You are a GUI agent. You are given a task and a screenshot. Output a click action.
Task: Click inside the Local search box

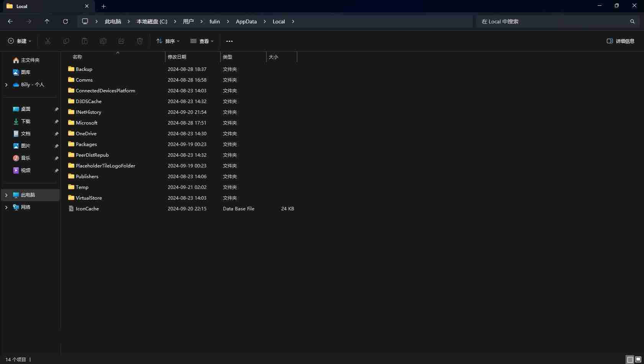[x=553, y=21]
